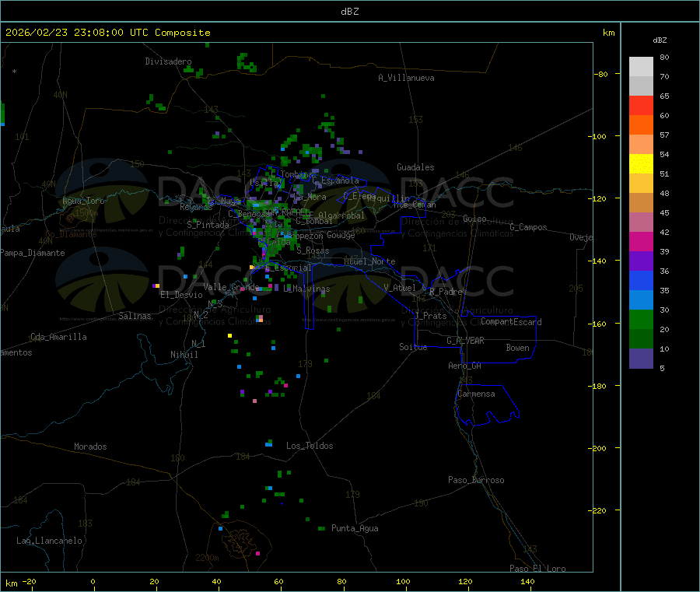
Task: Click the timestamp '2026/02/23 23:08:00 UTC Composite'
Action: (x=107, y=33)
